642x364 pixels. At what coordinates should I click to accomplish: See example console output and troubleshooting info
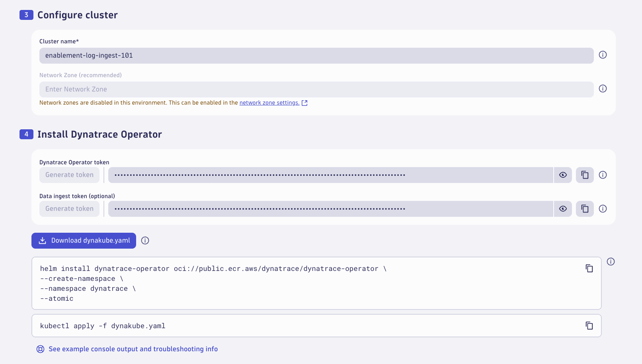tap(133, 349)
